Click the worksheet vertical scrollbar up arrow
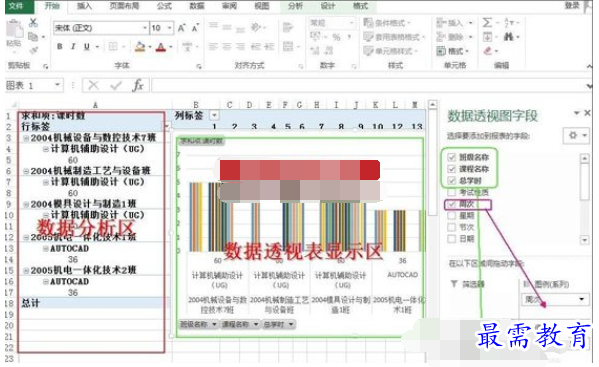 [x=432, y=104]
